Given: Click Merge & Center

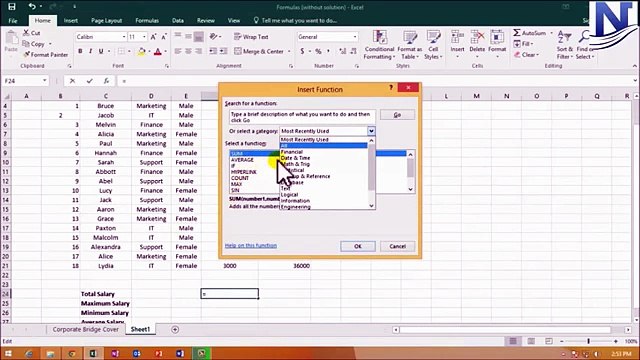Looking at the screenshot, I should [259, 51].
